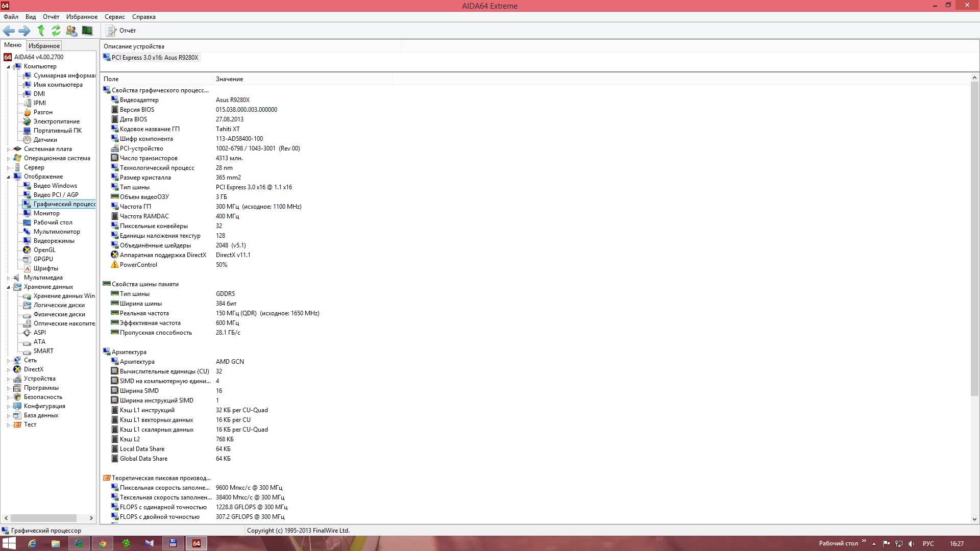Select the OpenGL tree item
The height and width of the screenshot is (551, 980).
click(44, 250)
